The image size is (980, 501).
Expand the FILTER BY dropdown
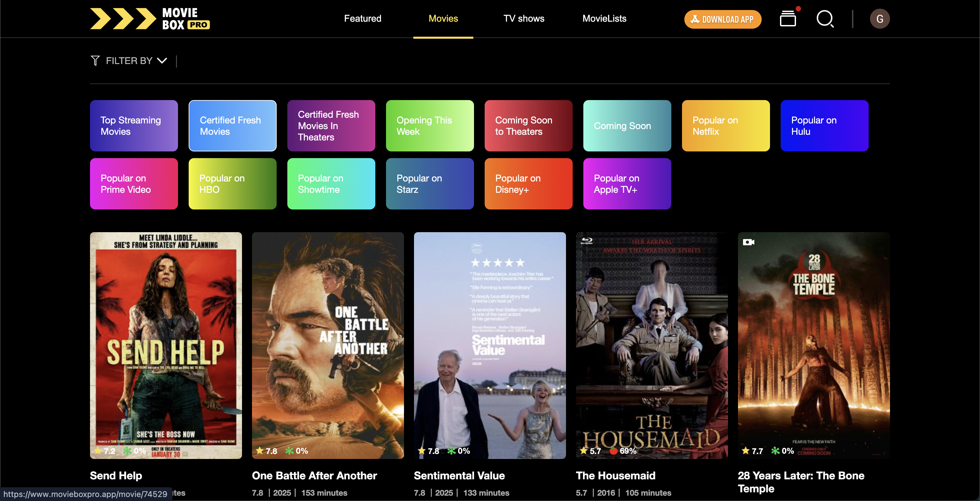(136, 60)
